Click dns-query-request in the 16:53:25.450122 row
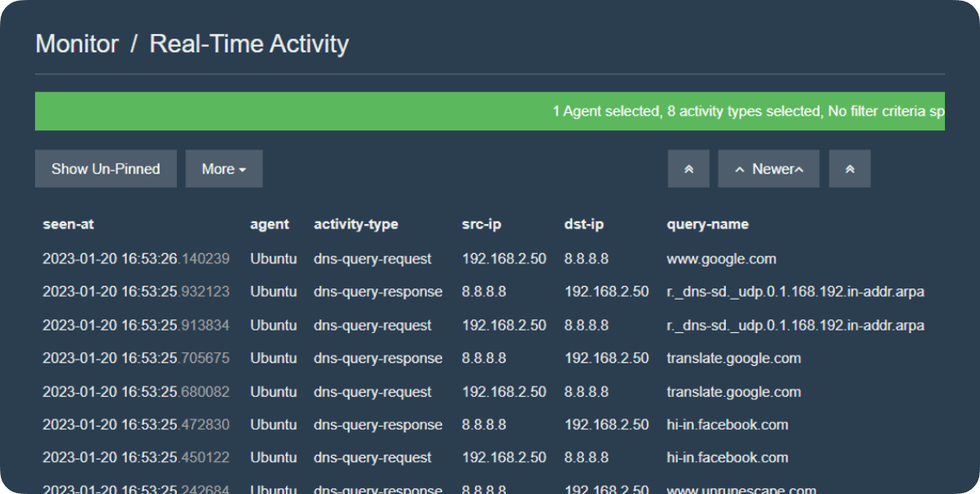 [373, 457]
